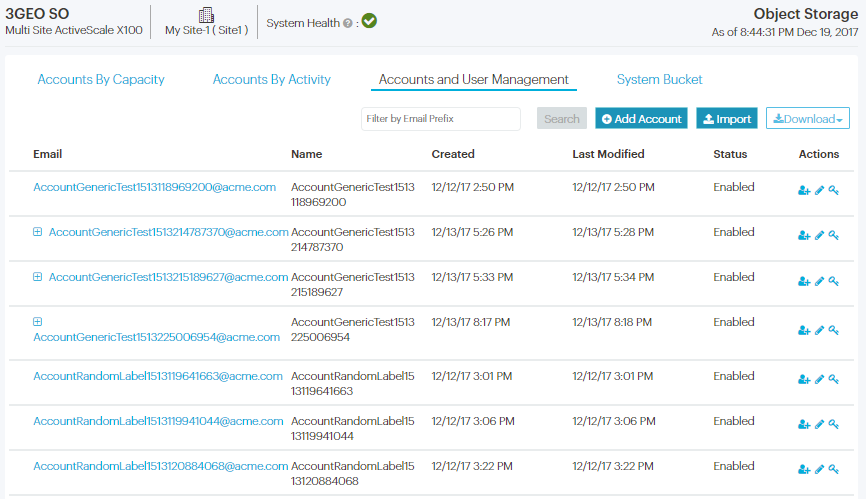Open AccountGenericTest1513225006954@acme.com link
Screen dimensions: 866x499
pyautogui.click(x=156, y=337)
